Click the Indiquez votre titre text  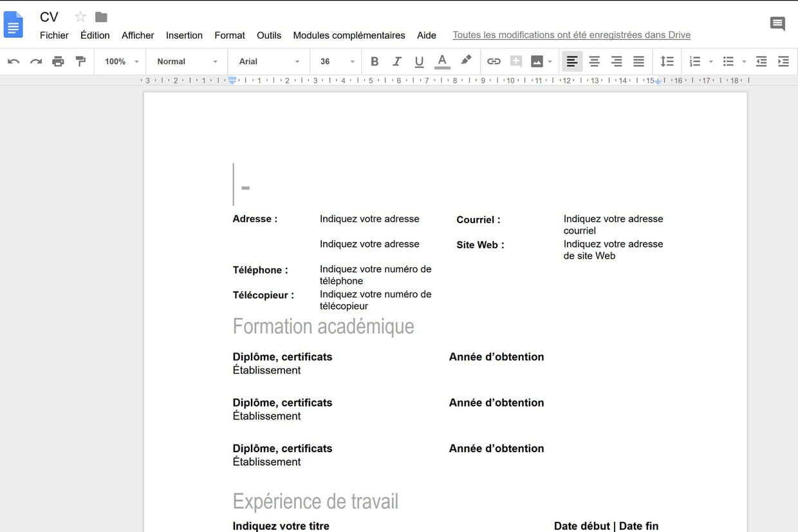tap(281, 526)
